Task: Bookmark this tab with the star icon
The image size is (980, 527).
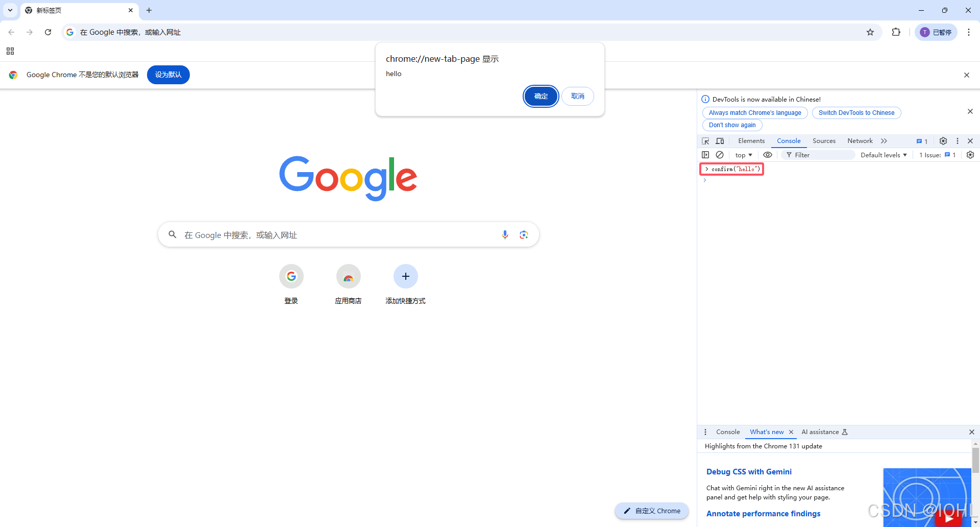Action: (870, 32)
